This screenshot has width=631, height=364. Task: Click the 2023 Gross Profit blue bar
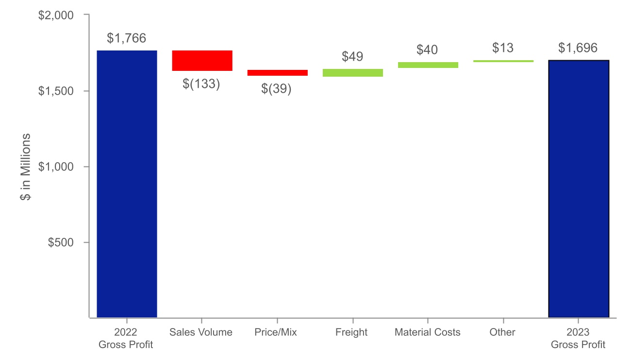(x=579, y=189)
